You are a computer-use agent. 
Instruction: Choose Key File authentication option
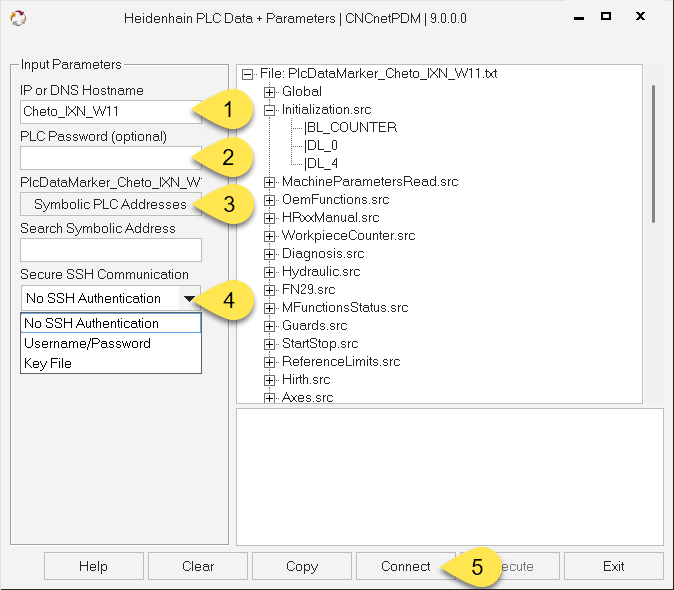(x=110, y=363)
